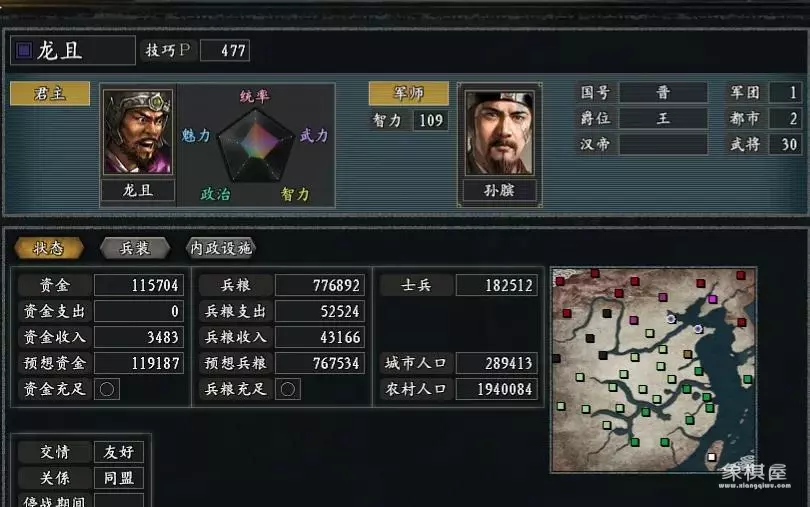Click the 资金充足 circle indicator
Screen dimensions: 810x507
107,389
